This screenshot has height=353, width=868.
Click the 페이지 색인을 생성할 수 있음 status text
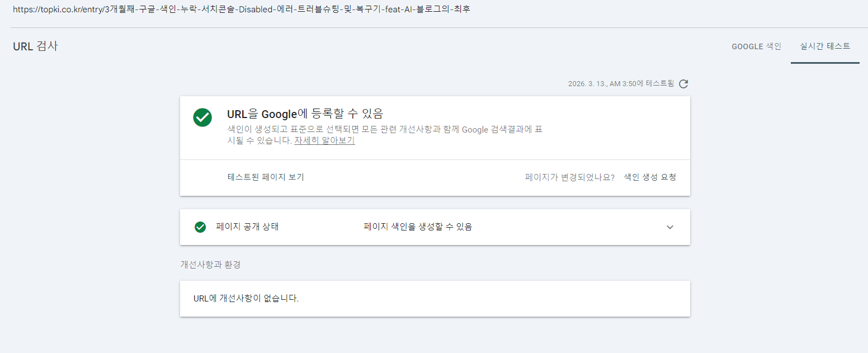point(418,227)
